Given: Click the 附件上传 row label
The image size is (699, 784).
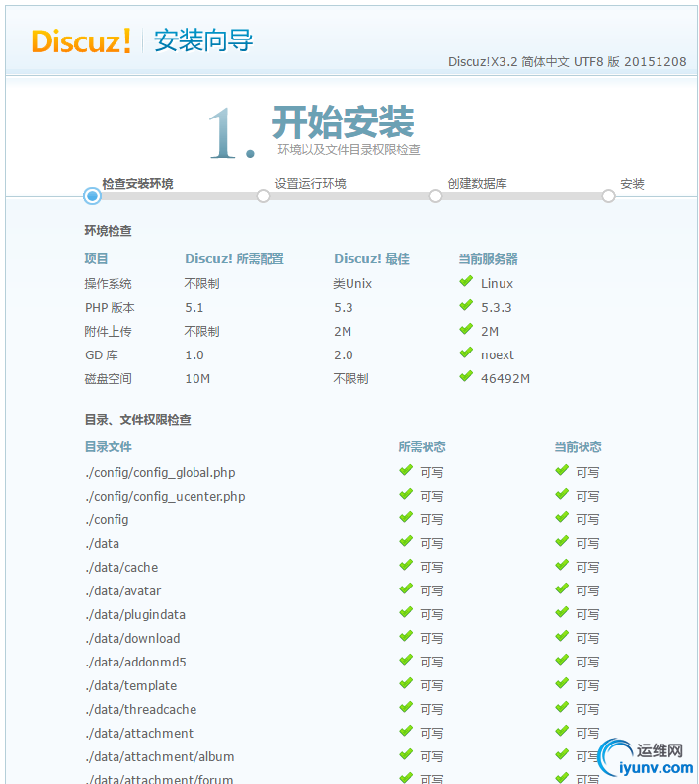Looking at the screenshot, I should 108,331.
